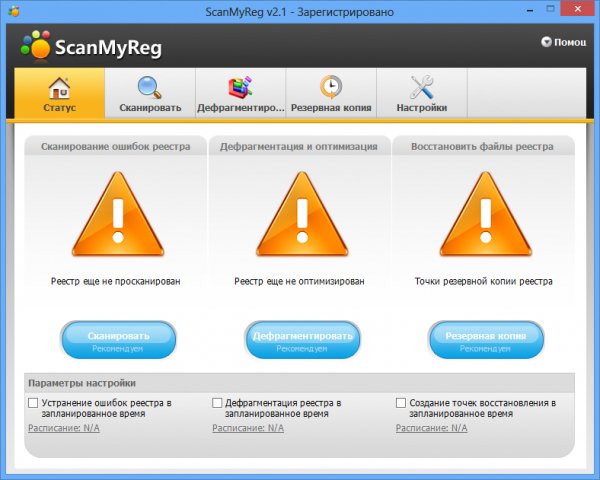Click the clock backup icon

(x=331, y=88)
